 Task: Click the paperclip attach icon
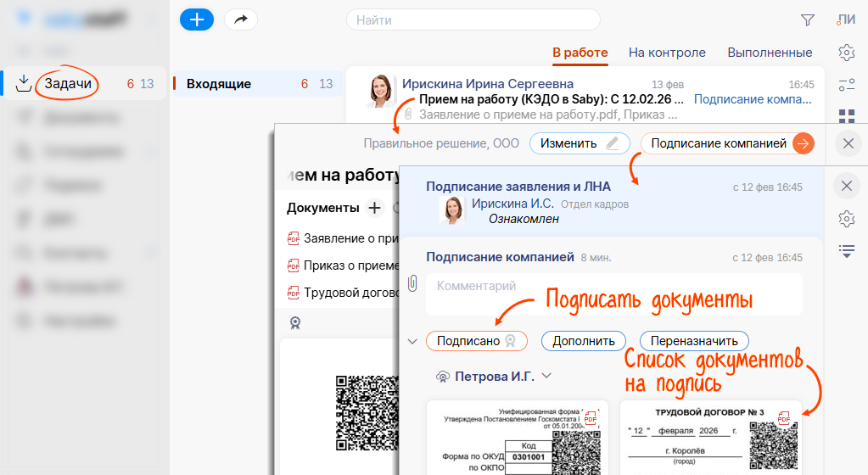point(412,283)
